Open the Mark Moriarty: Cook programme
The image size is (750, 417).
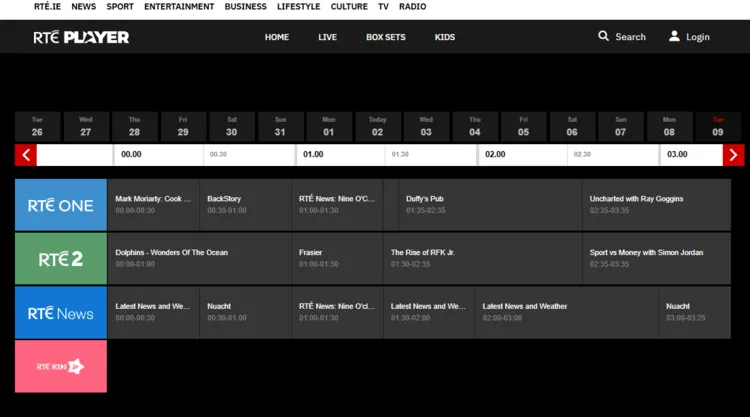153,205
